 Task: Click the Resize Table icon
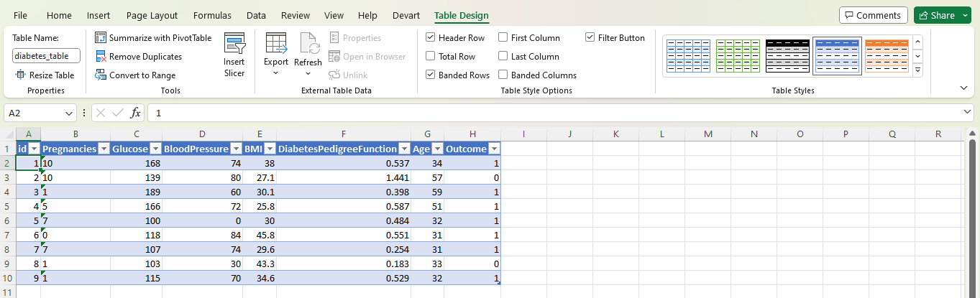(20, 75)
